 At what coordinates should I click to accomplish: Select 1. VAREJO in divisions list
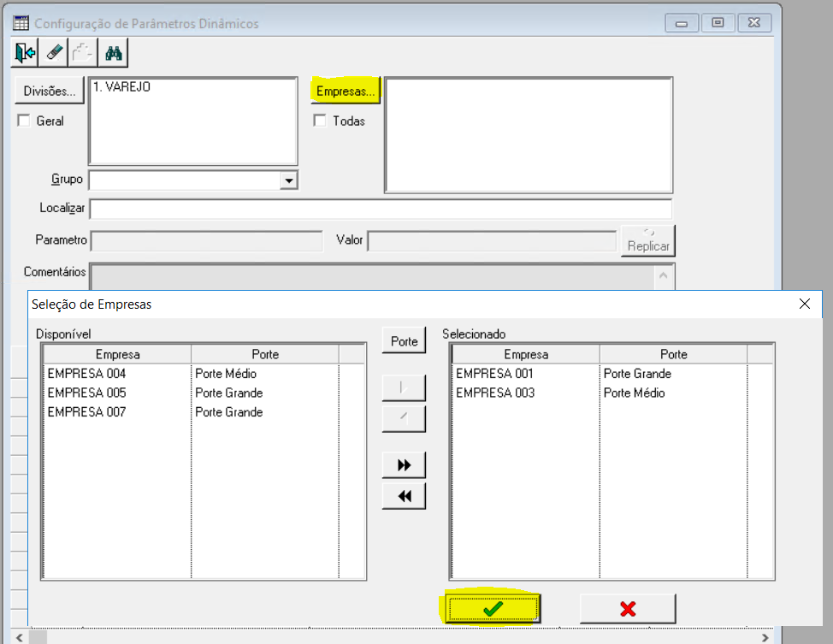[x=121, y=86]
